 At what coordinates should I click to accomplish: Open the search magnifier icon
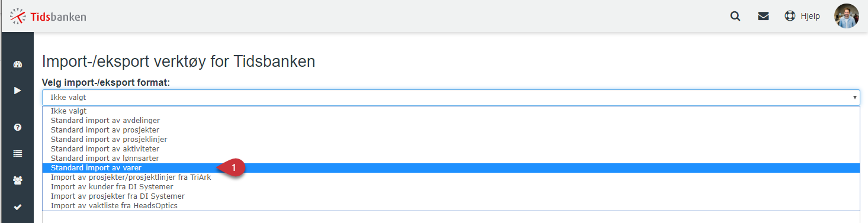tap(735, 17)
